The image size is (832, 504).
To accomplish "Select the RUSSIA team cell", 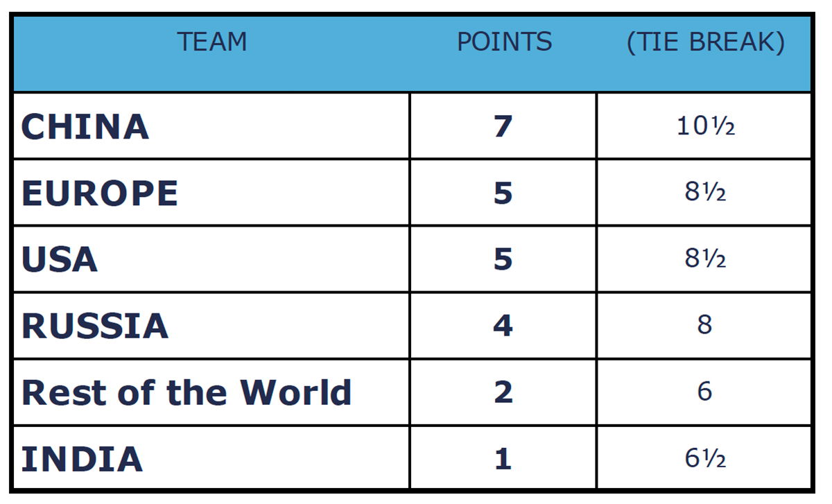I will (x=95, y=327).
